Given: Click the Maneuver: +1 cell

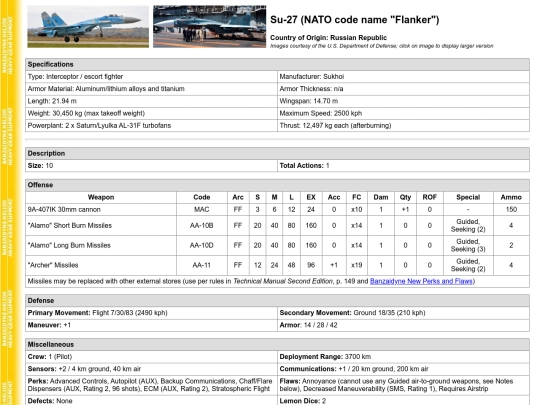Looking at the screenshot, I should pos(151,325).
